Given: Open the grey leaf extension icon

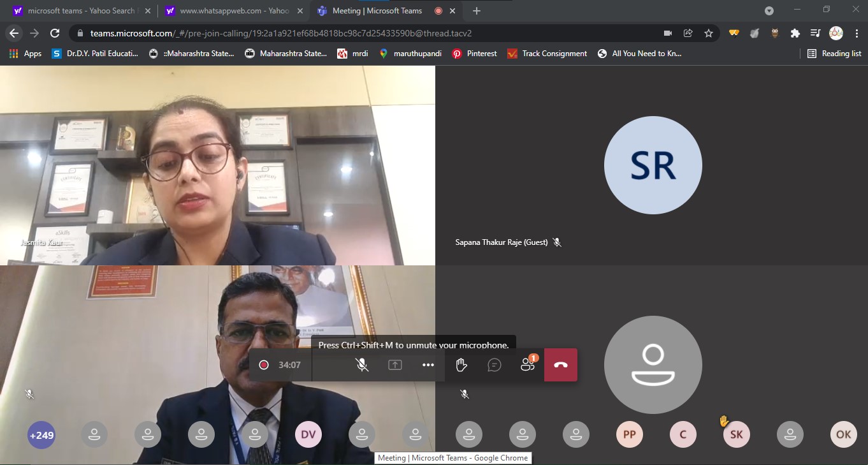Looking at the screenshot, I should 755,33.
